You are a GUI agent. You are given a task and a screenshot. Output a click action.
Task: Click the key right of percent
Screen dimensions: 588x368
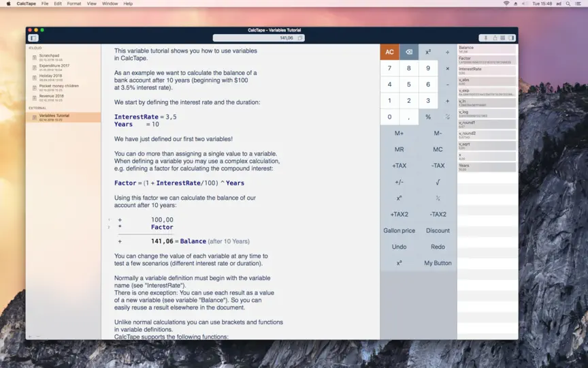(447, 117)
